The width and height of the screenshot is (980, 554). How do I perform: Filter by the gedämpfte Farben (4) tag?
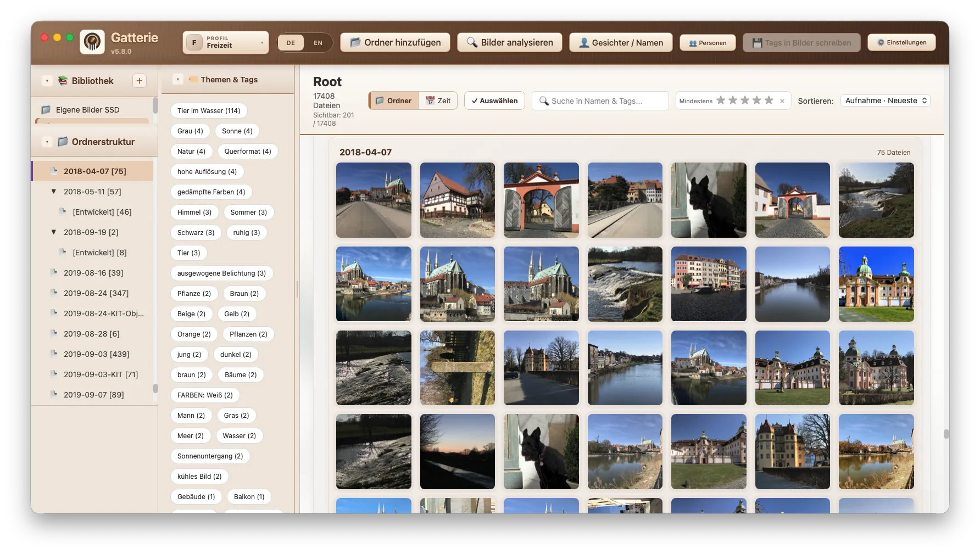click(x=211, y=192)
